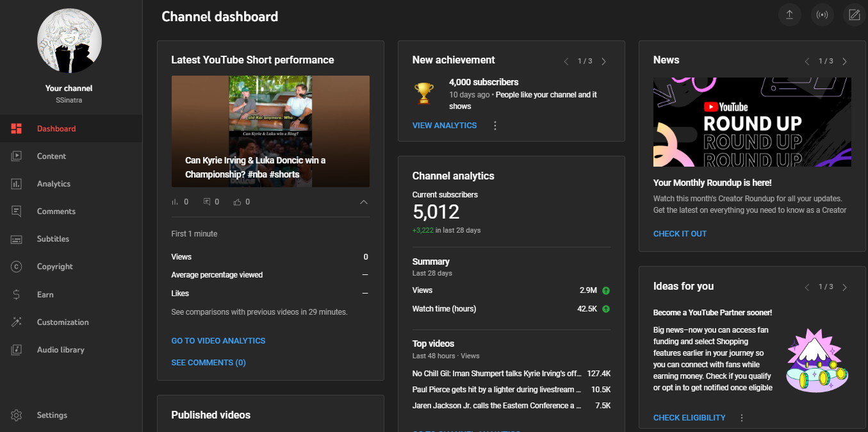Open Settings in the sidebar
Image resolution: width=868 pixels, height=432 pixels.
[x=71, y=415]
